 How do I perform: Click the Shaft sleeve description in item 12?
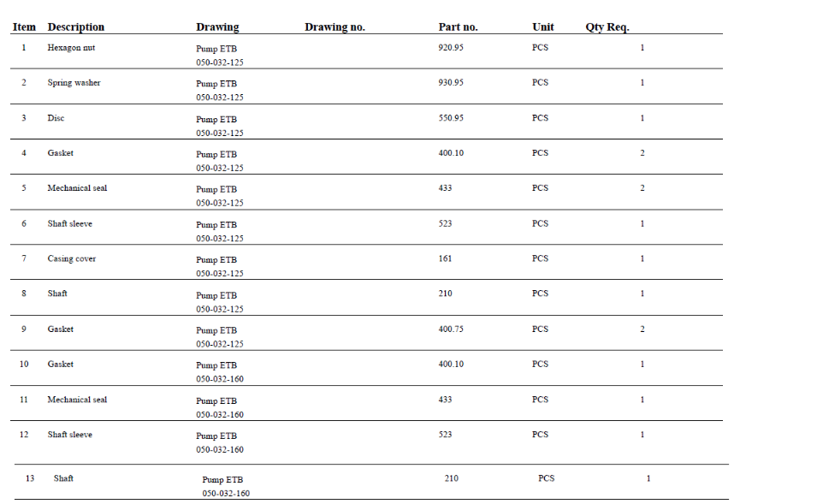69,435
